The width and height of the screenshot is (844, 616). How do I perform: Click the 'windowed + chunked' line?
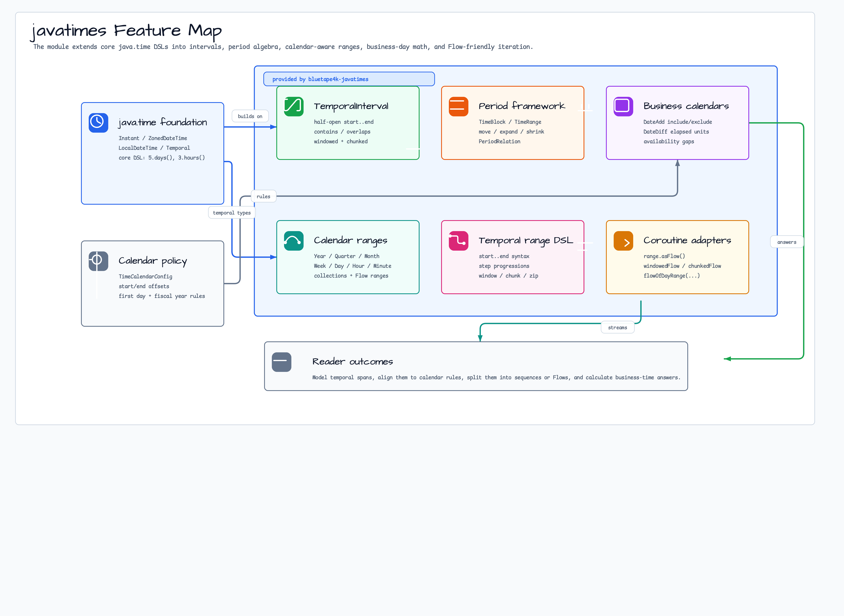(341, 141)
